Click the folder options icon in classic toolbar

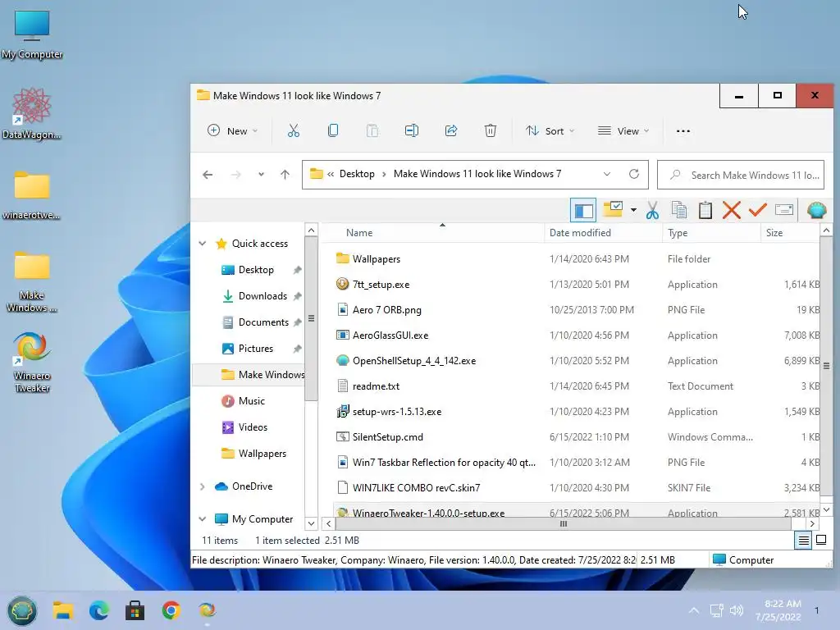click(613, 209)
